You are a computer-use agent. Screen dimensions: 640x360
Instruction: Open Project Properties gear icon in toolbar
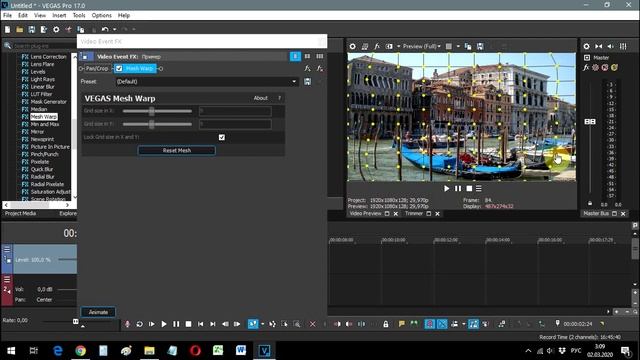(56, 29)
